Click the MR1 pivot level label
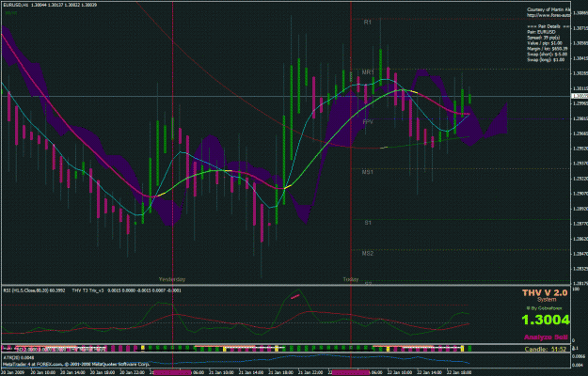 tap(368, 71)
